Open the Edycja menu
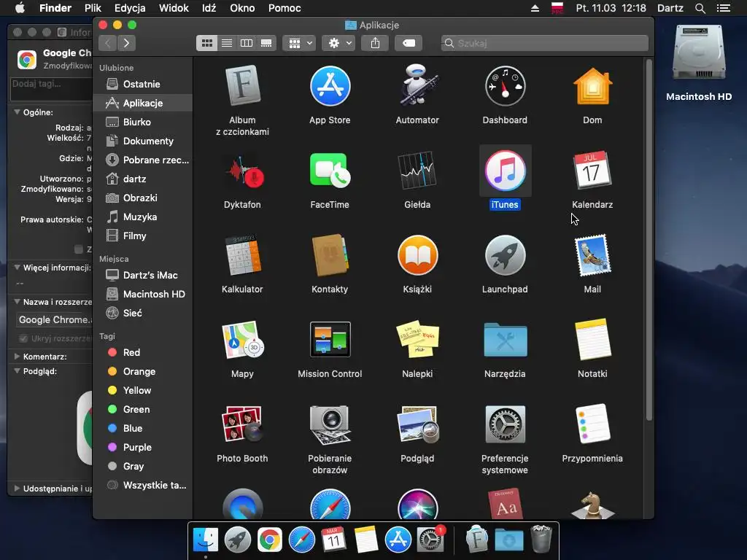The height and width of the screenshot is (560, 747). click(x=130, y=8)
